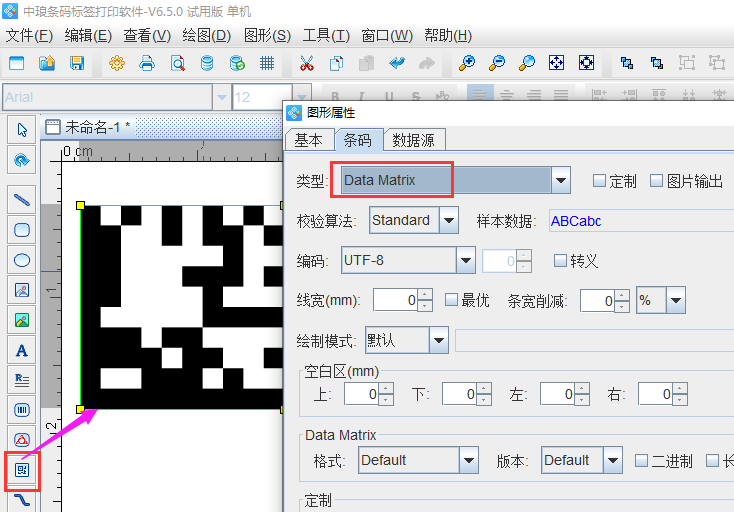
Task: Open the font size 12 dropdown
Action: tap(301, 97)
